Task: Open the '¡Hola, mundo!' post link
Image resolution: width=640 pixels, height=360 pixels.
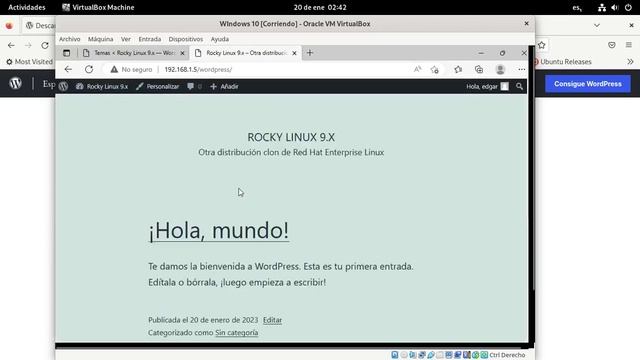Action: point(219,230)
